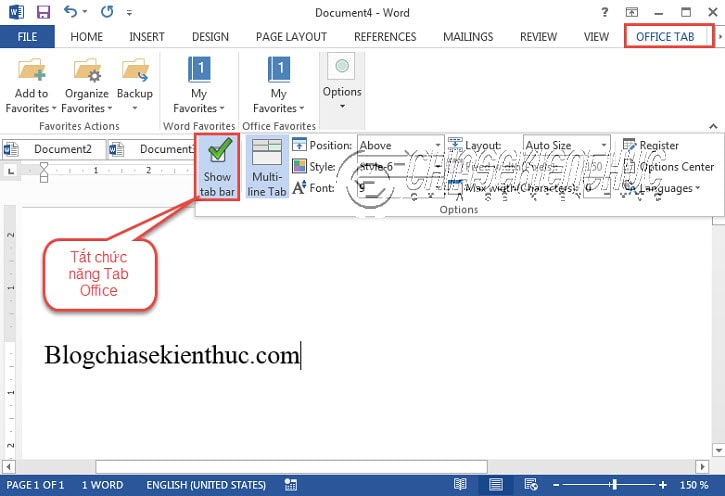Image resolution: width=725 pixels, height=496 pixels.
Task: Click the Layout icon
Action: [455, 144]
